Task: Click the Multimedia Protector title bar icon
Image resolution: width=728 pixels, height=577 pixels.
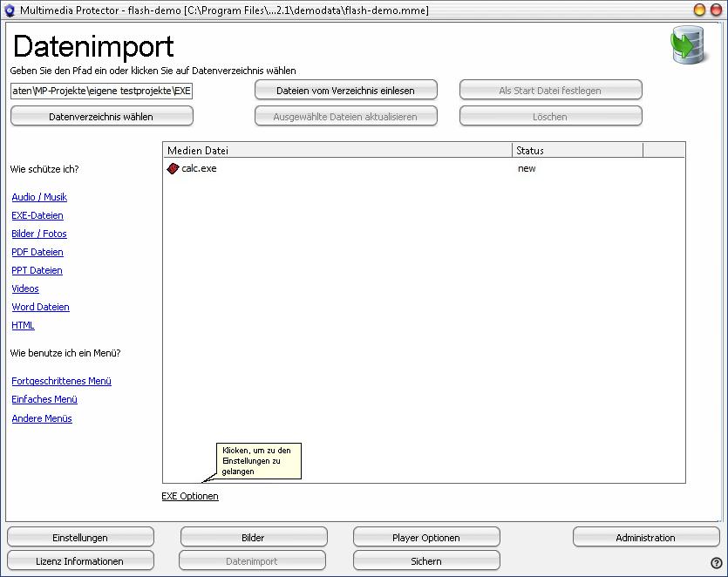Action: 10,10
